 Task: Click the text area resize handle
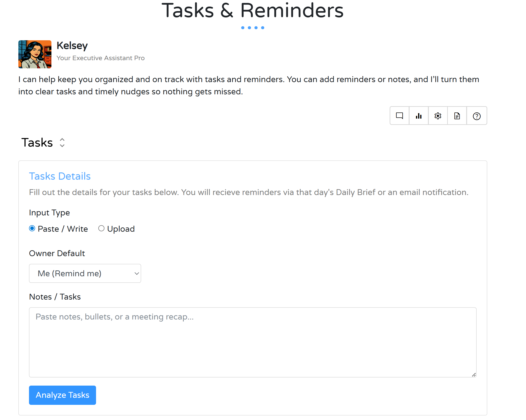coord(473,375)
